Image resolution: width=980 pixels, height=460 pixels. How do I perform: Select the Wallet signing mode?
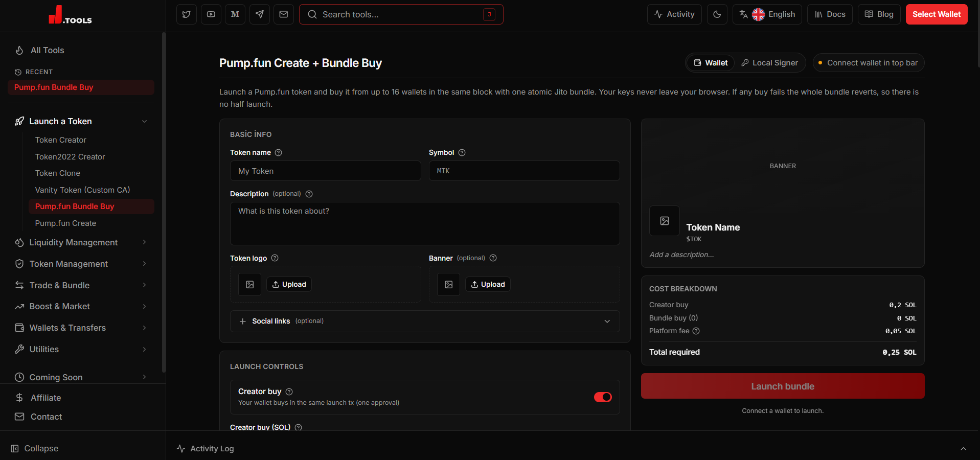click(711, 63)
